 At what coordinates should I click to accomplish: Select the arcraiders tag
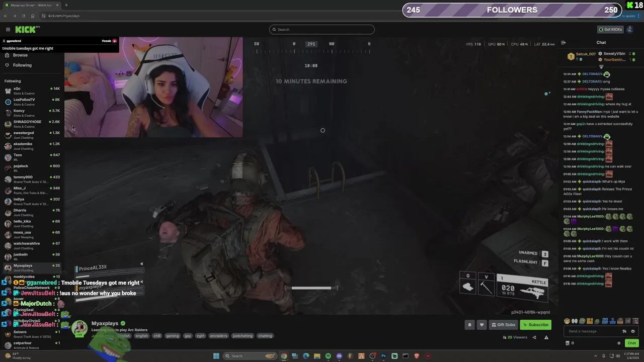218,336
